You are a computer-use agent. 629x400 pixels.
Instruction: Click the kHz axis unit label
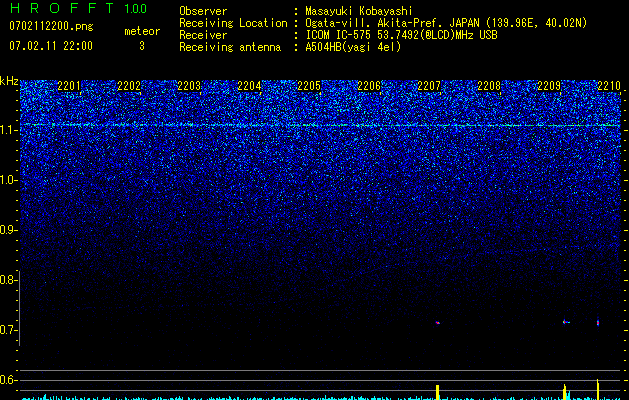(9, 81)
